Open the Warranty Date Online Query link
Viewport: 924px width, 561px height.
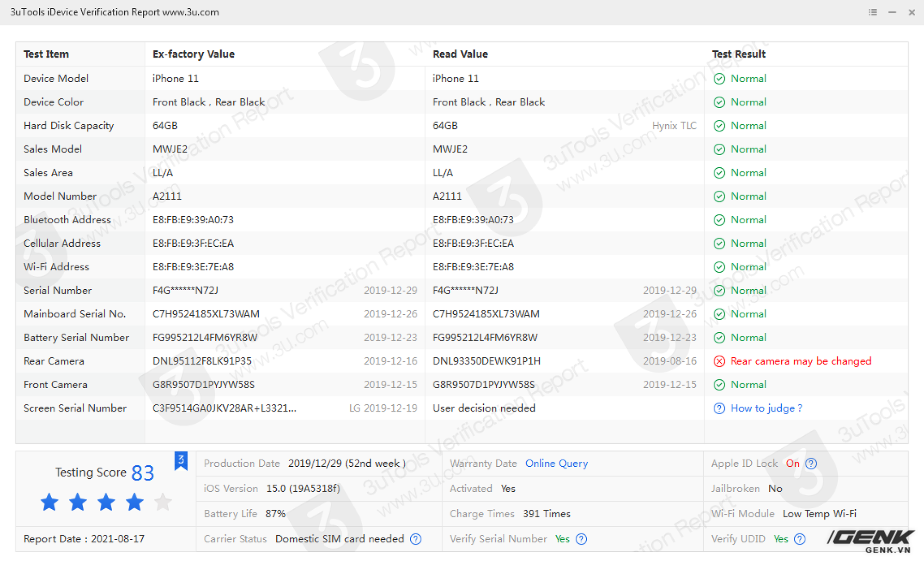(x=556, y=463)
